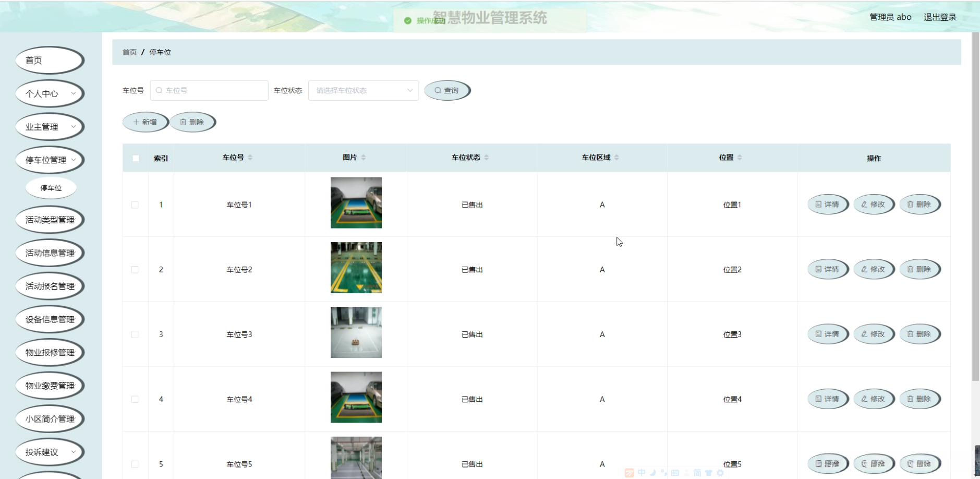The height and width of the screenshot is (479, 980).
Task: Check the checkbox for row 车位号1
Action: coord(135,205)
